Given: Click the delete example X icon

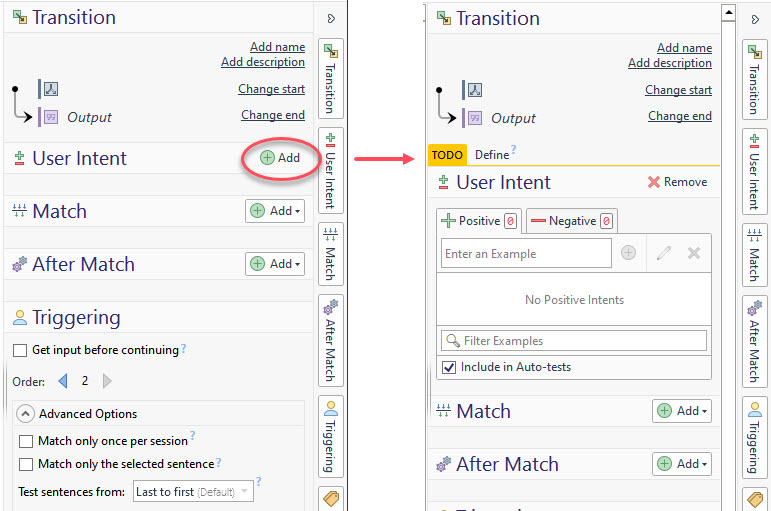Looking at the screenshot, I should click(x=694, y=254).
